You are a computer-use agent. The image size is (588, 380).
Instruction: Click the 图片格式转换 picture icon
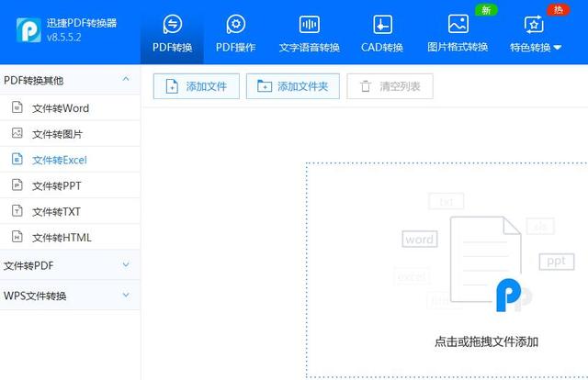coord(458,24)
